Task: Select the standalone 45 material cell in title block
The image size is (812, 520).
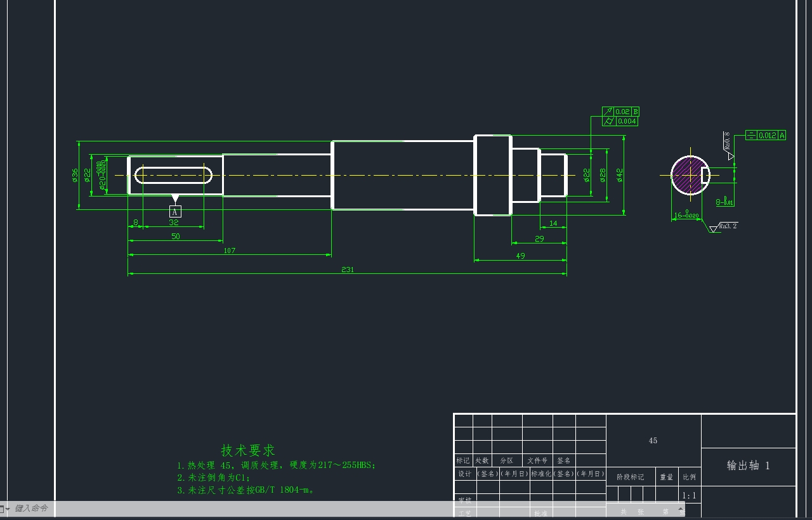Action: click(653, 441)
